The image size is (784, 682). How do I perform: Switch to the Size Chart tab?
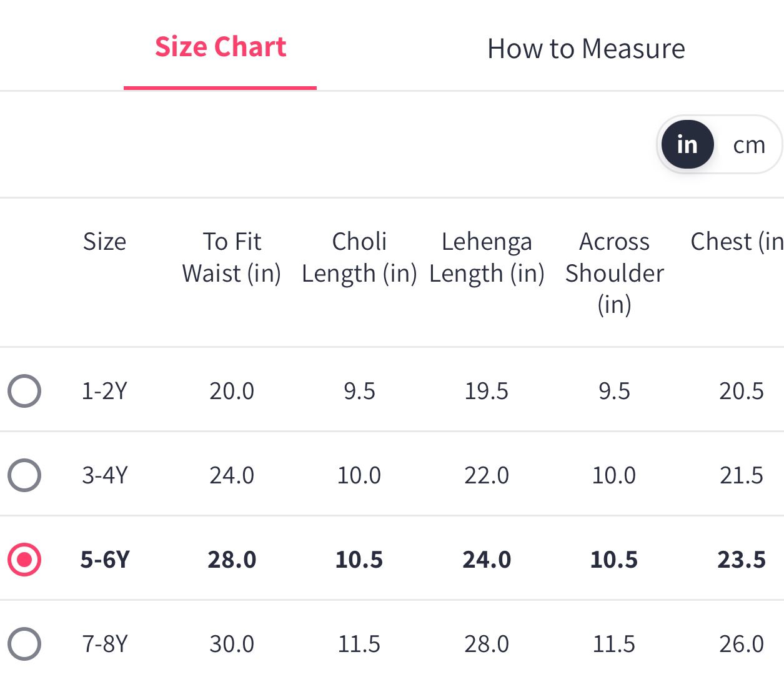(221, 47)
